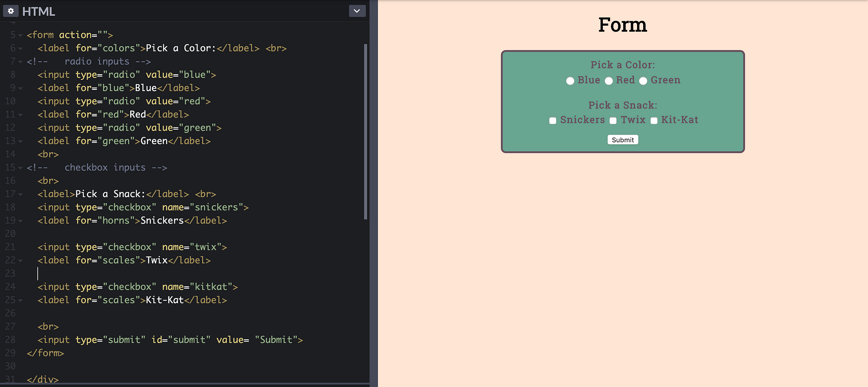Click value="blue" radio input code line
This screenshot has height=387, width=868.
127,75
